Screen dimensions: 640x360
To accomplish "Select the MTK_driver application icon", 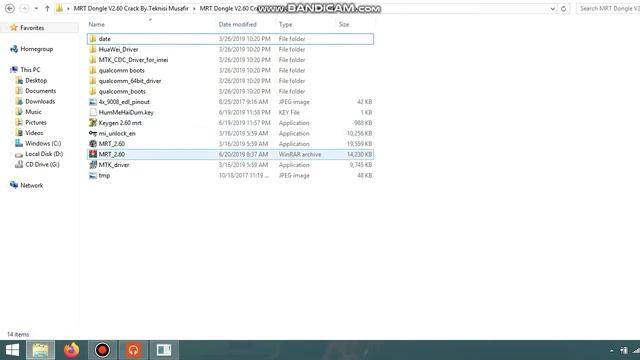I will tap(93, 165).
